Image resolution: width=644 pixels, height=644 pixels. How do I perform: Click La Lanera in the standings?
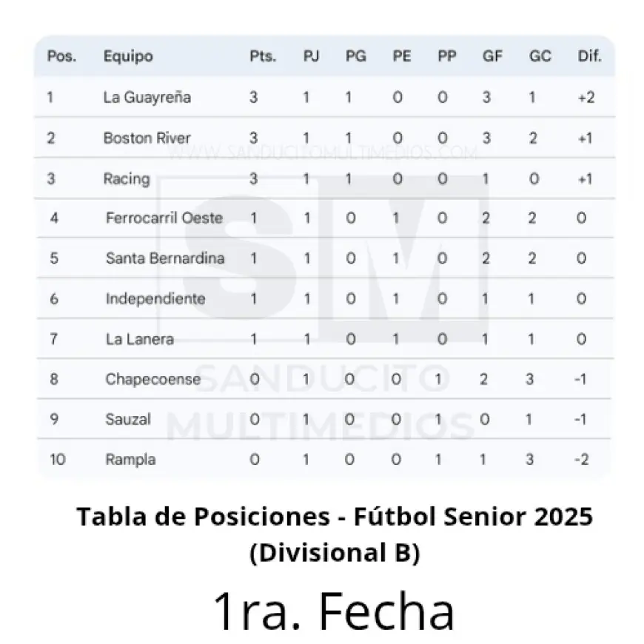[140, 339]
